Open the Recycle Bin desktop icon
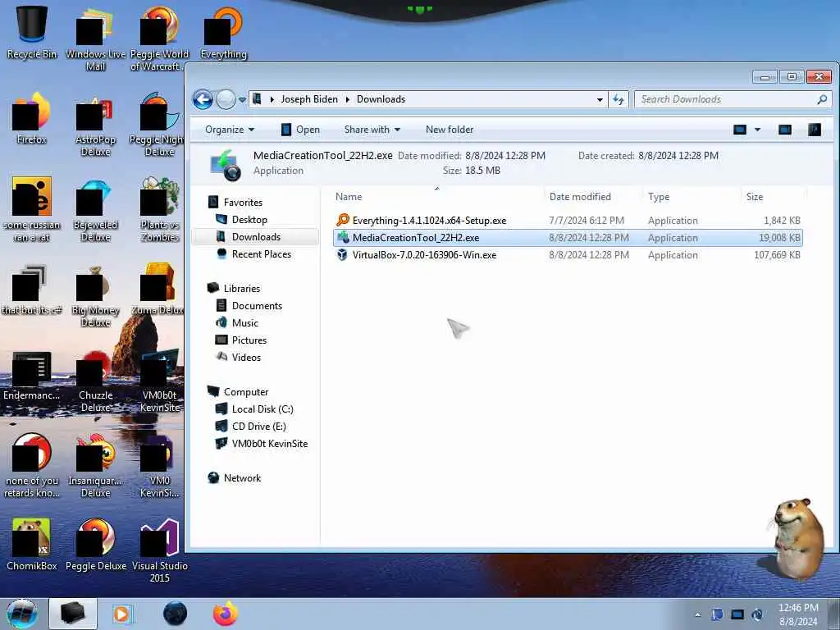The width and height of the screenshot is (840, 630). 32,33
